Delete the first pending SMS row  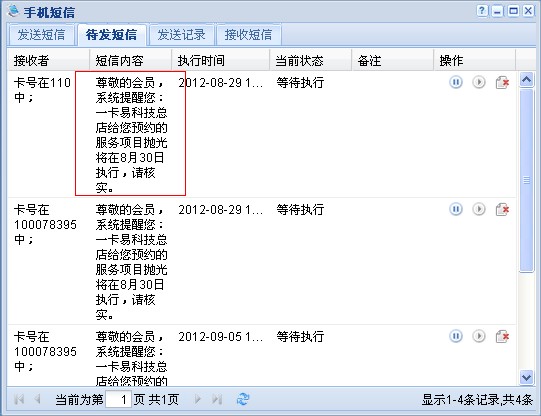click(502, 83)
